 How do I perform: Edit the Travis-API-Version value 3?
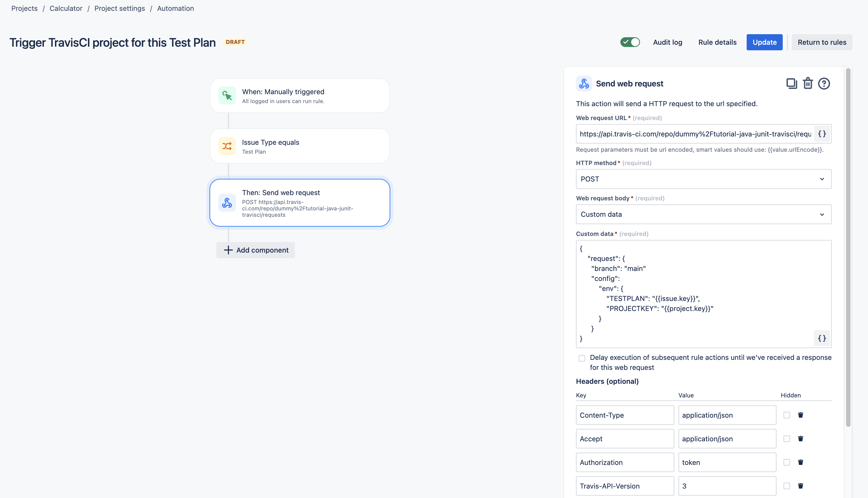(x=727, y=486)
